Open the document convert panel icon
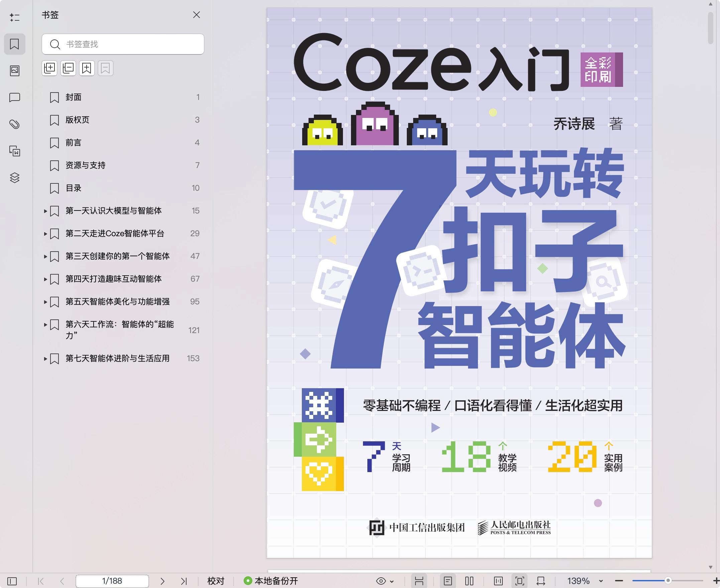720x588 pixels. [15, 151]
